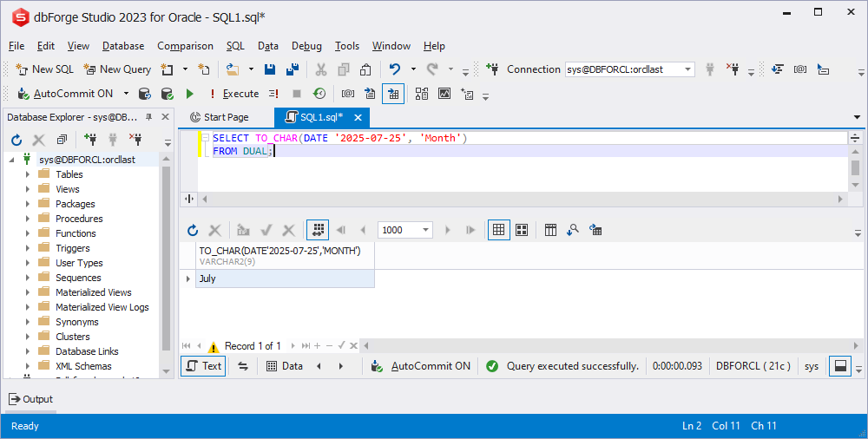Expand the Views folder node
This screenshot has height=439, width=868.
(x=28, y=189)
